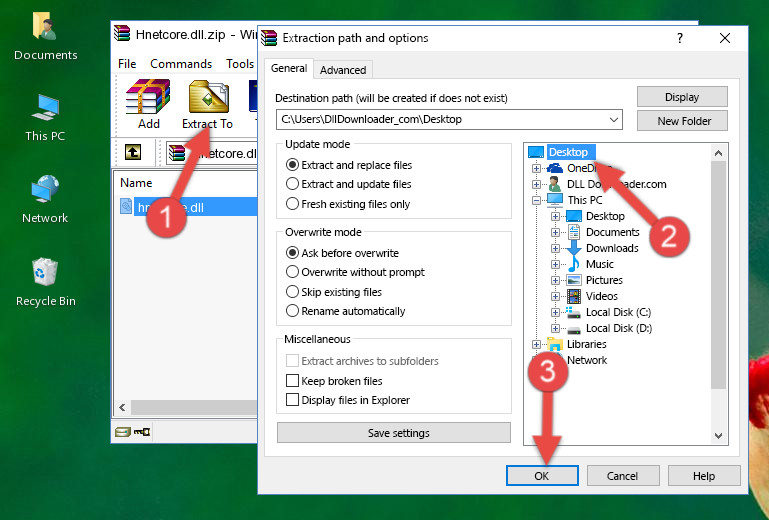Image resolution: width=769 pixels, height=520 pixels.
Task: Switch to the Advanced tab
Action: pos(343,70)
